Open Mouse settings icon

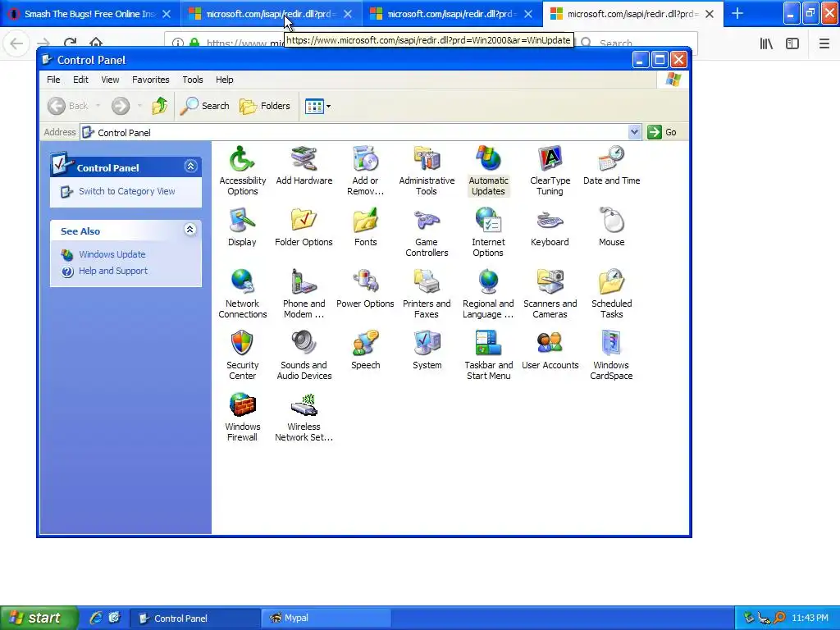click(611, 227)
